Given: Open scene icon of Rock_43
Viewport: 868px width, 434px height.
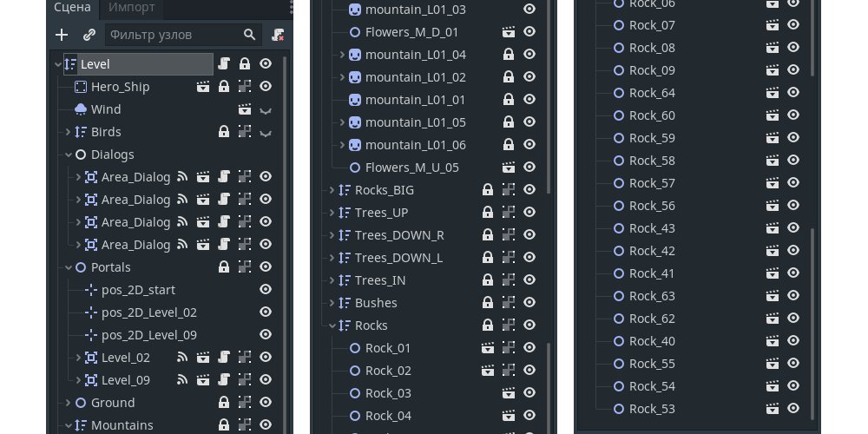Looking at the screenshot, I should point(773,228).
